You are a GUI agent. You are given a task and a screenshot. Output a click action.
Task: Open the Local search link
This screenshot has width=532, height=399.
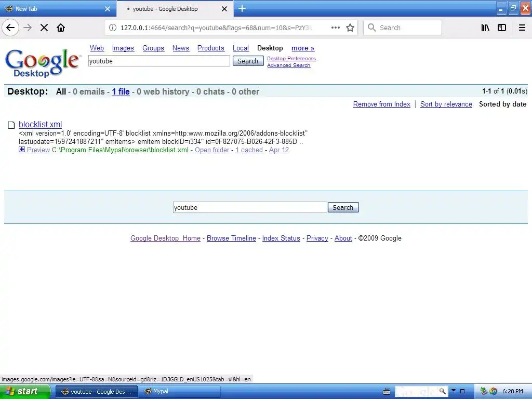pyautogui.click(x=241, y=48)
